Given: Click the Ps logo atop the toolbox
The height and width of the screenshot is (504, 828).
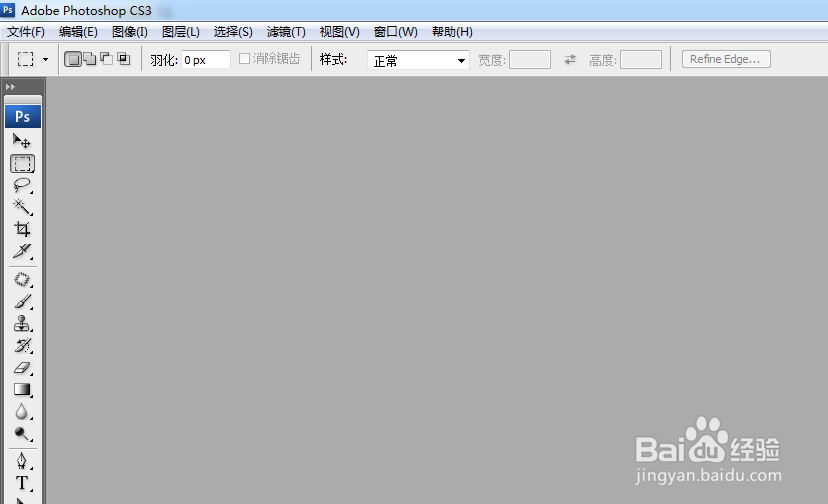Looking at the screenshot, I should point(23,116).
